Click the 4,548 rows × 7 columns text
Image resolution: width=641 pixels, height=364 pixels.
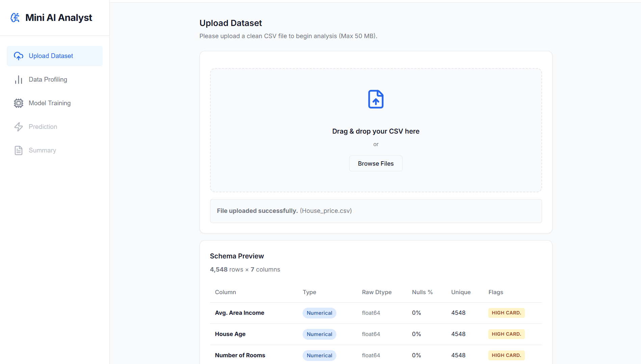(x=245, y=270)
